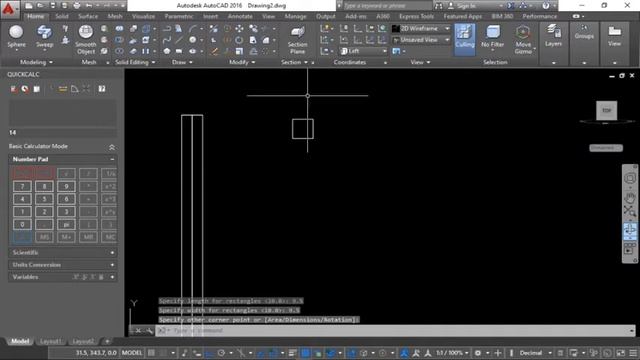
Task: Collapse the Basic Calculator Mode chevron
Action: tap(112, 147)
